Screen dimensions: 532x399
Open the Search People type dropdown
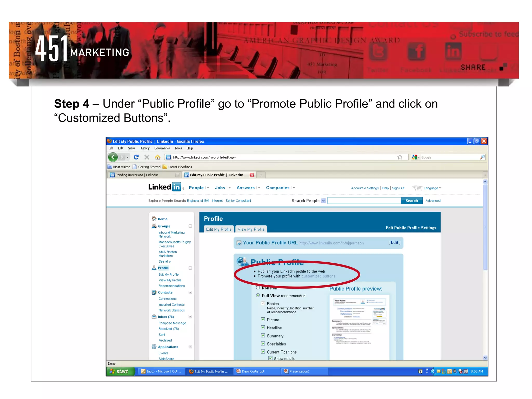click(323, 201)
